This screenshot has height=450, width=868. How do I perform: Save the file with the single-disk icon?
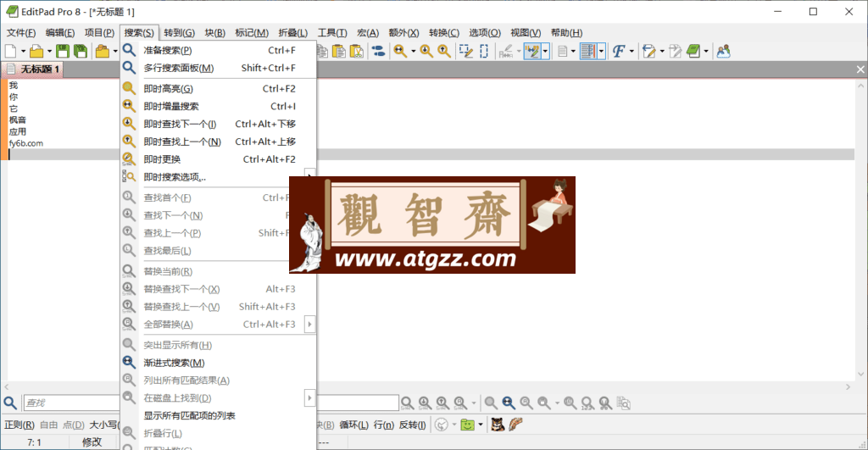(x=63, y=52)
